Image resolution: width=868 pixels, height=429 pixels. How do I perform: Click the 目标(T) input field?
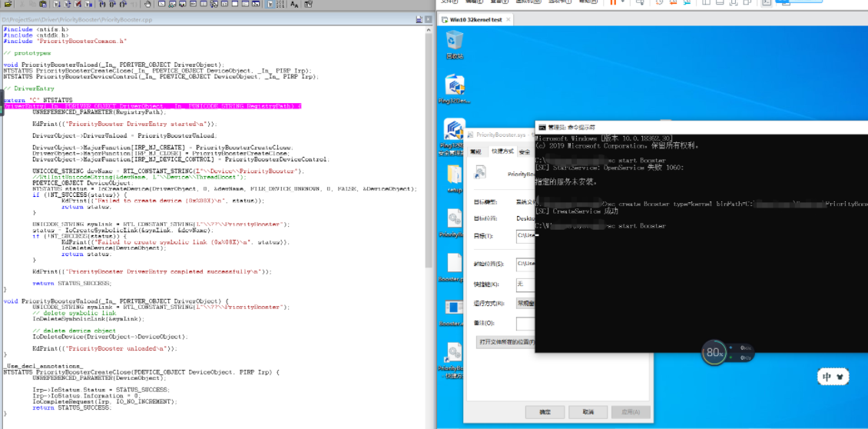pos(525,235)
